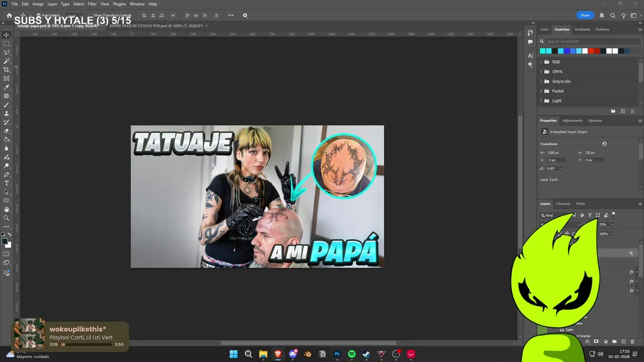Image resolution: width=644 pixels, height=362 pixels.
Task: Reset transform icon in Properties panel
Action: pos(604,144)
